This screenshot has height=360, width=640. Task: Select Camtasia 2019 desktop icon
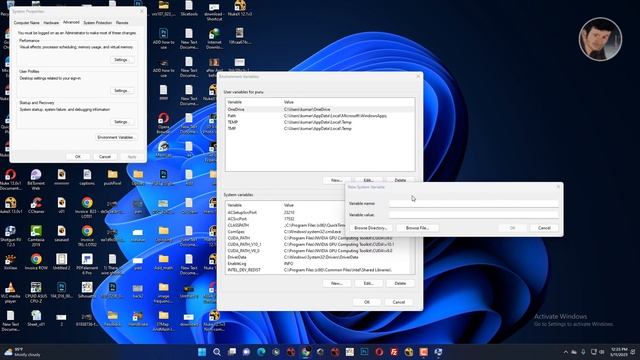pos(36,236)
